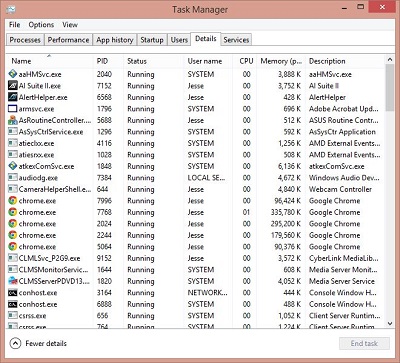Open the Services tab

[236, 40]
